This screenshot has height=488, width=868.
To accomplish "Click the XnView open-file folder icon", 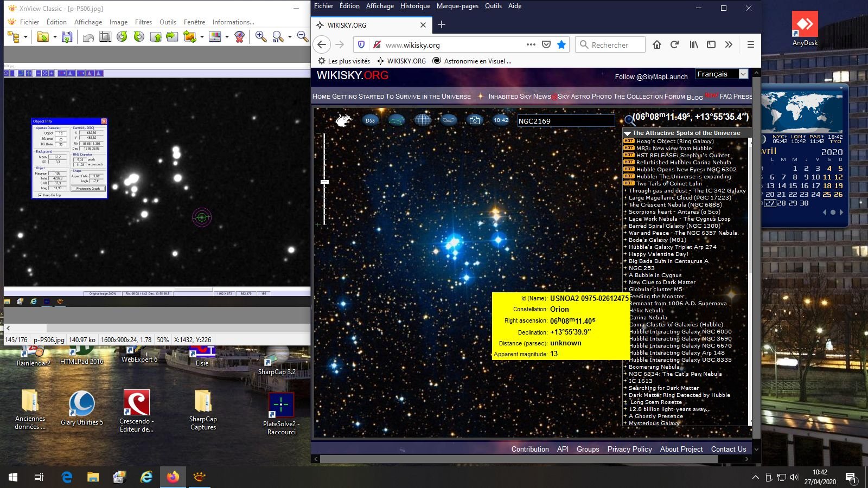I will (42, 37).
